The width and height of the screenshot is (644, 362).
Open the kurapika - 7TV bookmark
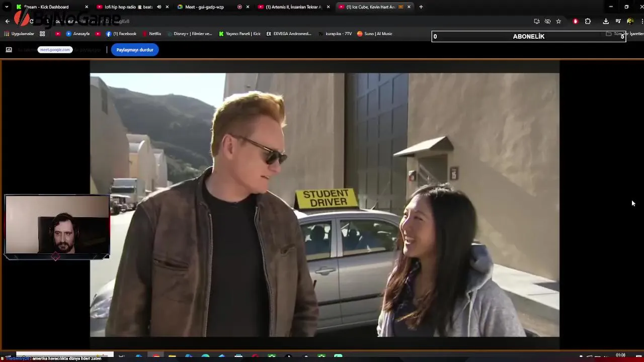[x=335, y=34]
